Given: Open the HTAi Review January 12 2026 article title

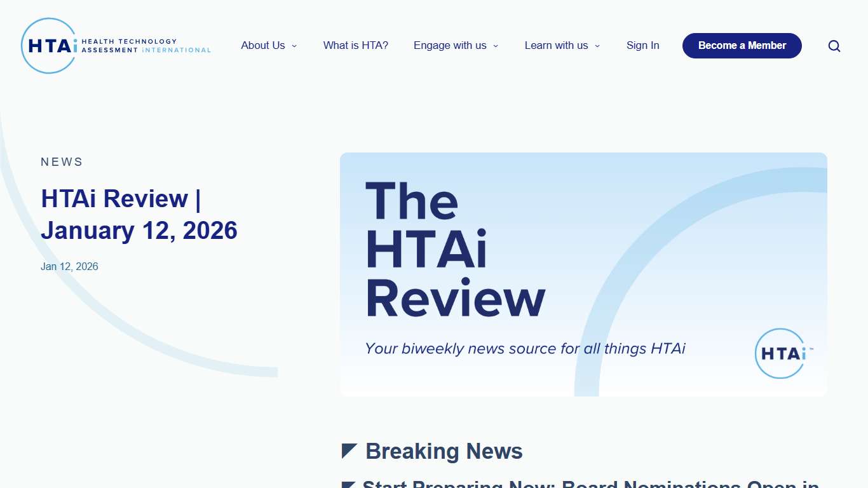Looking at the screenshot, I should (139, 214).
